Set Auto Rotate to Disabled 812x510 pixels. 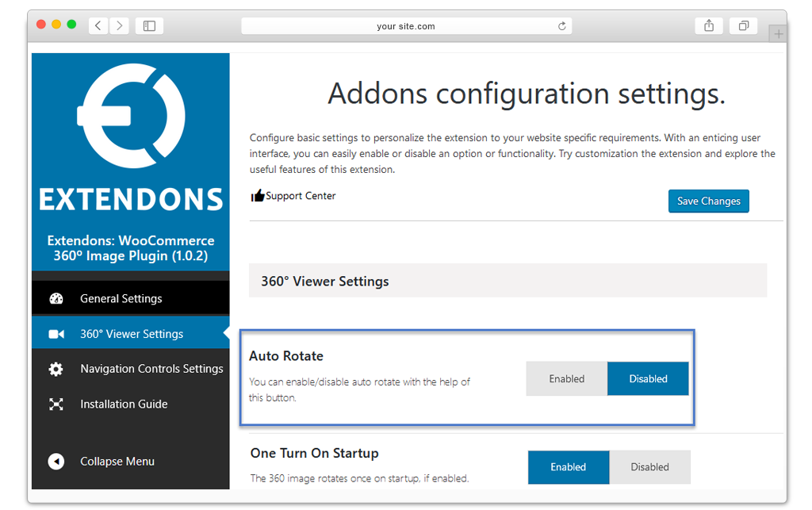point(648,378)
